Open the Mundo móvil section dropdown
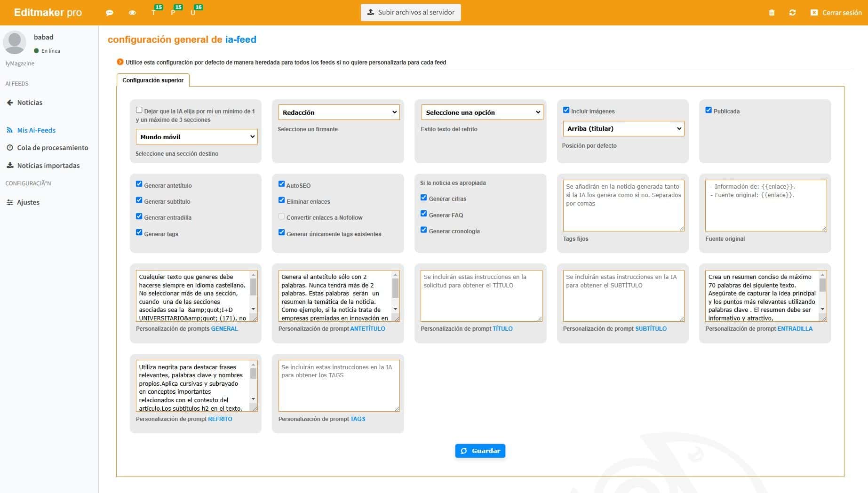This screenshot has height=493, width=868. (x=197, y=137)
